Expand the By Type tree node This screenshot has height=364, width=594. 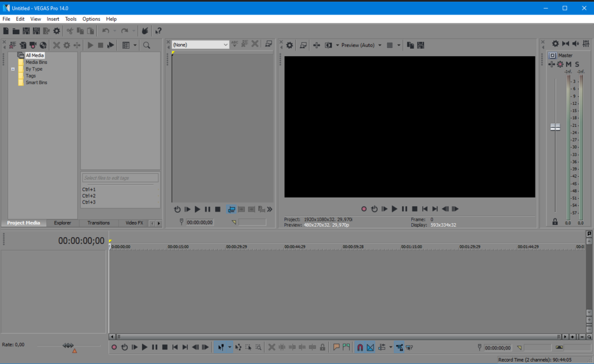point(13,69)
